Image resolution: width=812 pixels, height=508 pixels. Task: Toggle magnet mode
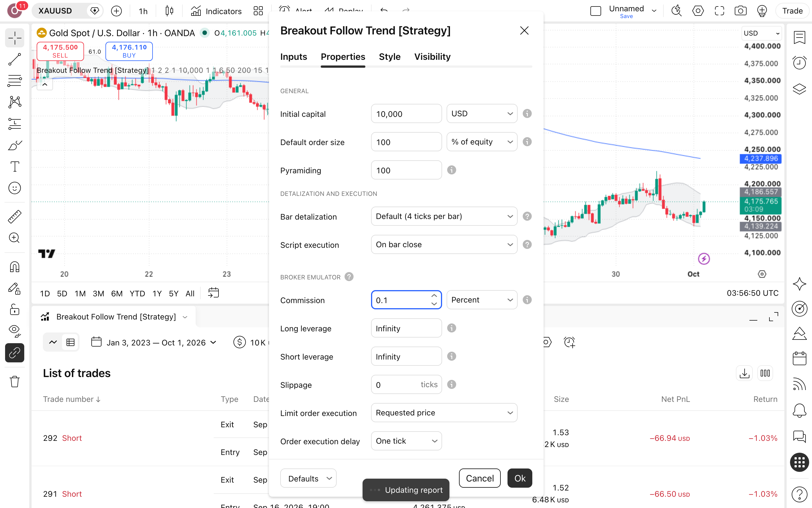click(x=15, y=267)
